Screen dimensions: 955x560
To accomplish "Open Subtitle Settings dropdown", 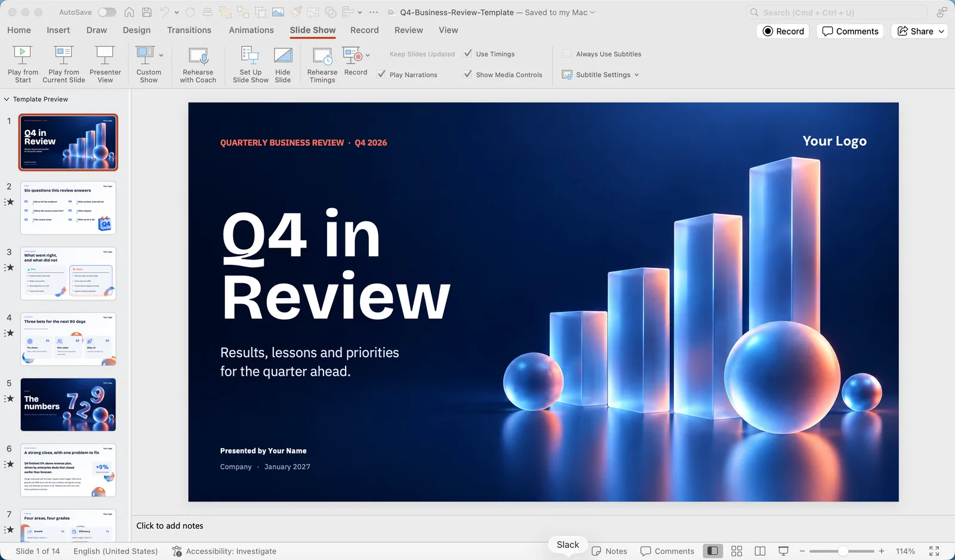I will point(601,75).
